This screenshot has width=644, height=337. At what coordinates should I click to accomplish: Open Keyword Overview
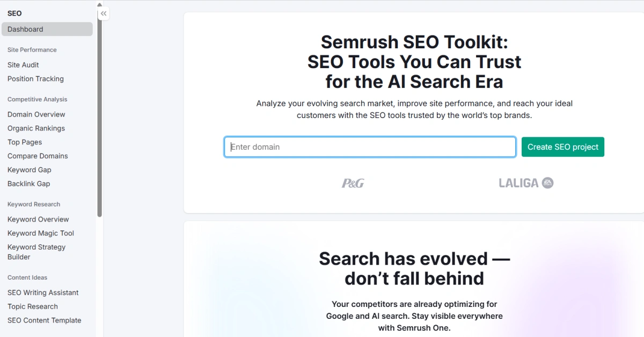tap(38, 219)
